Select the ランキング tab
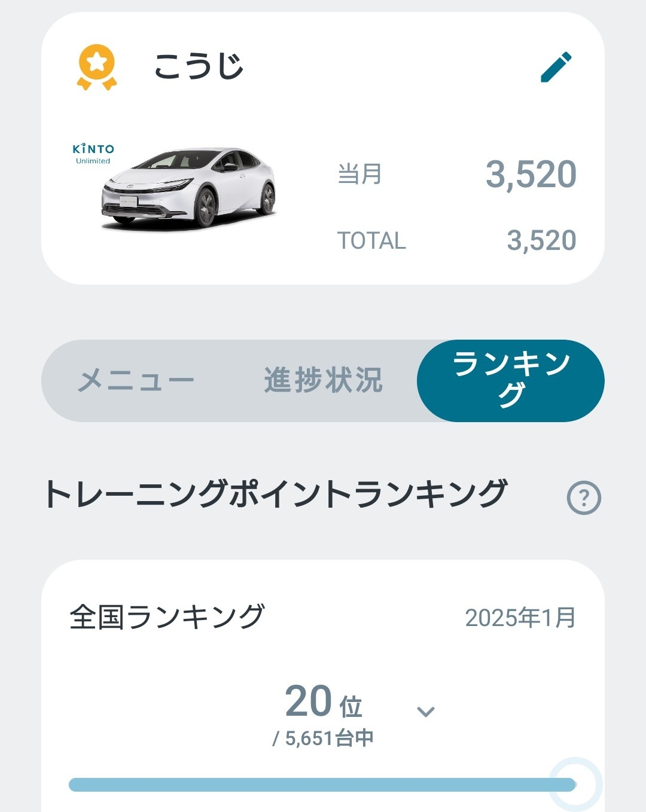This screenshot has width=646, height=812. (x=511, y=380)
